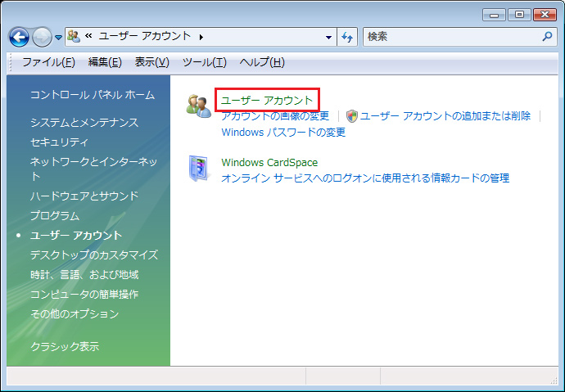Open the ヘルプ(H) menu
565x392 pixels.
pos(262,62)
